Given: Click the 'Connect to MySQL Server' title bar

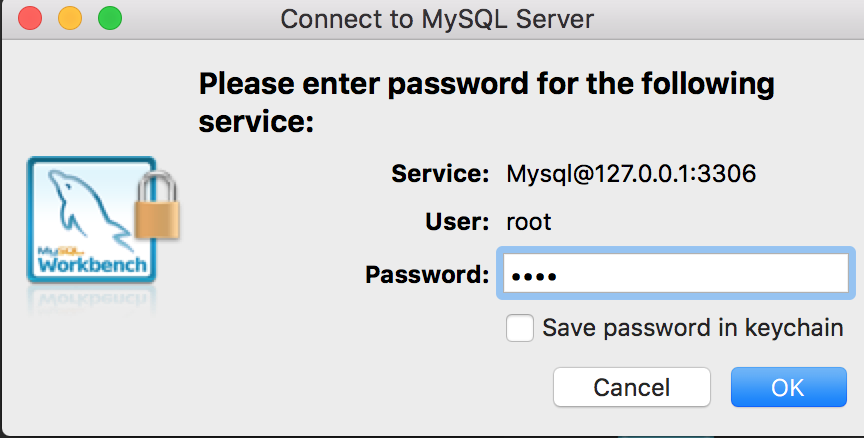Looking at the screenshot, I should (x=437, y=19).
